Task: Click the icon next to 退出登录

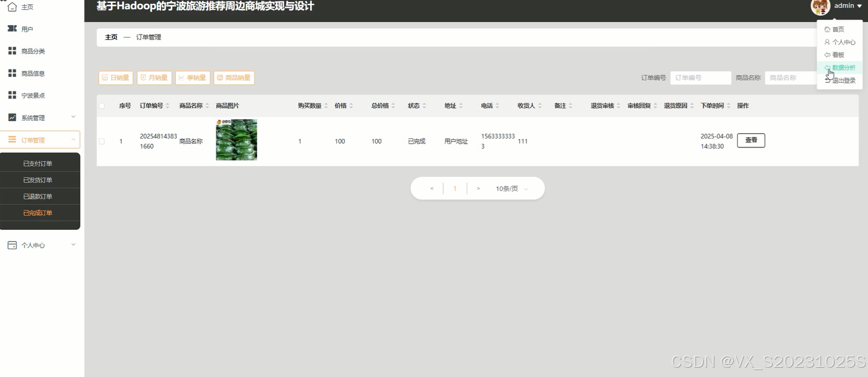Action: pyautogui.click(x=827, y=80)
